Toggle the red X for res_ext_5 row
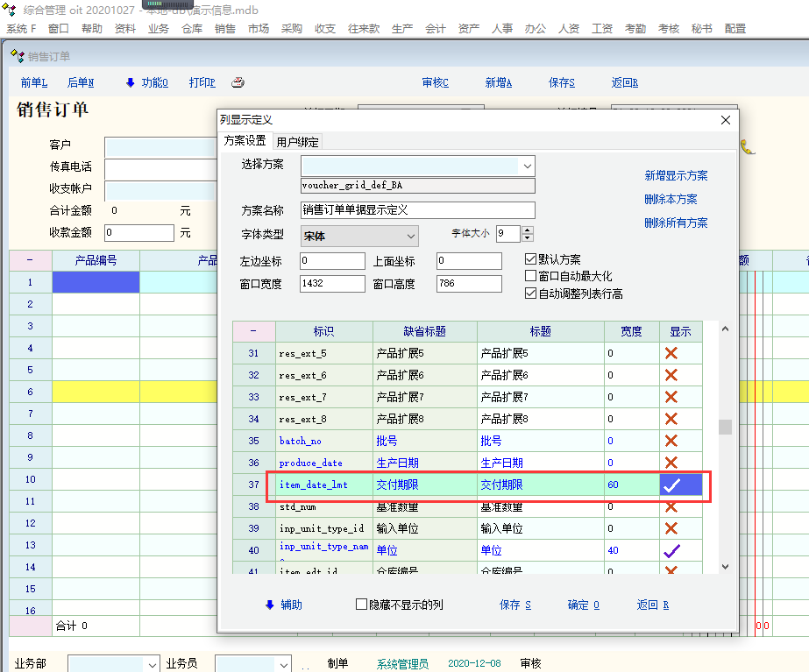Screen dimensions: 809x672 (x=671, y=353)
